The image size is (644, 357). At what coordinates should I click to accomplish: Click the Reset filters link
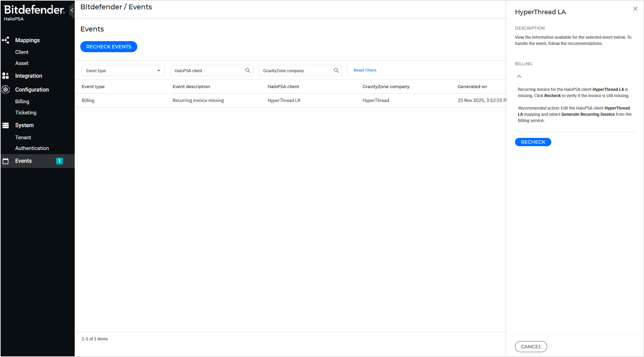[365, 70]
